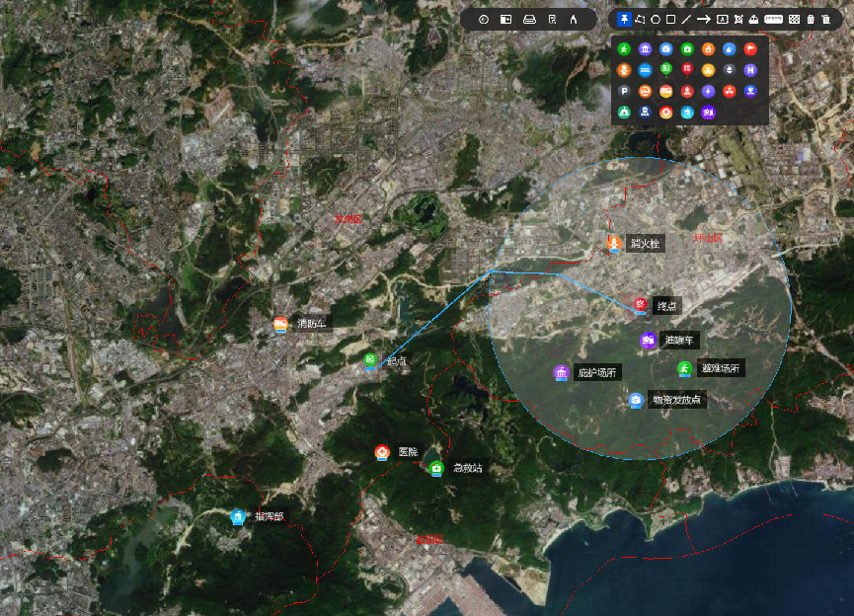Screen dimensions: 854x616
Task: Select the rectangle drawing tool
Action: (x=671, y=20)
